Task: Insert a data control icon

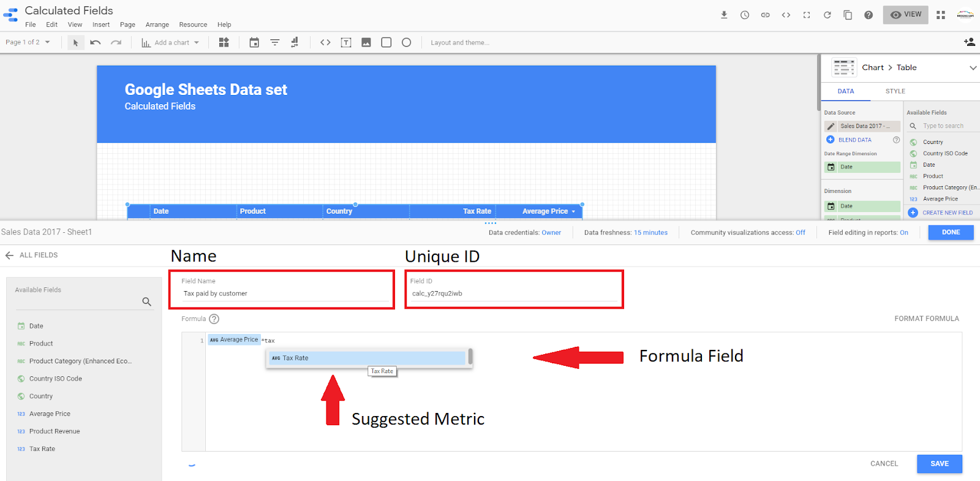Action: pos(295,42)
